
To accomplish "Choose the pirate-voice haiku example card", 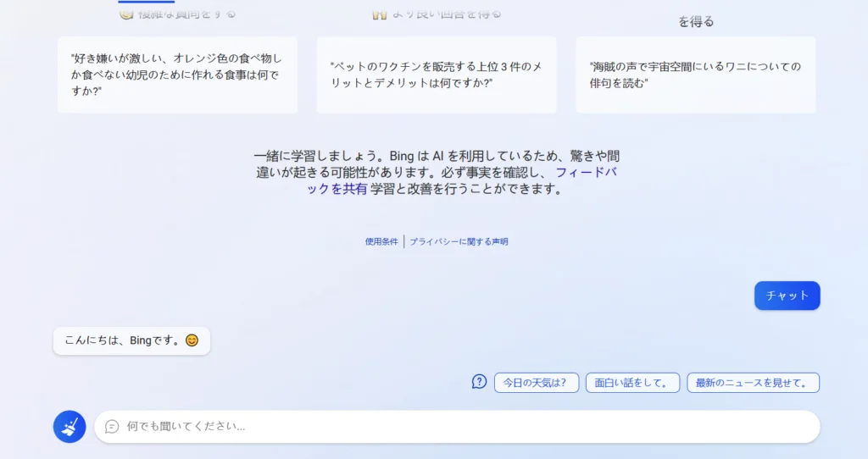I will [x=696, y=75].
